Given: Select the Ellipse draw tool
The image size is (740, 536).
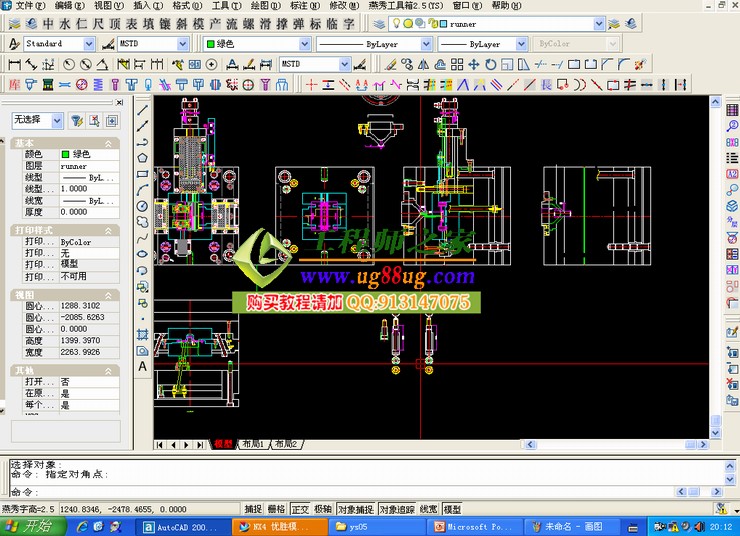Looking at the screenshot, I should (x=143, y=253).
